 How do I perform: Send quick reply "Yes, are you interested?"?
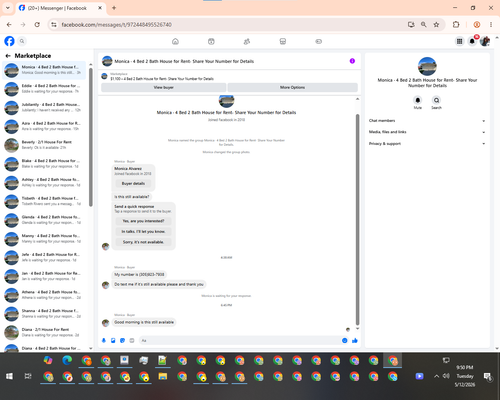click(143, 221)
